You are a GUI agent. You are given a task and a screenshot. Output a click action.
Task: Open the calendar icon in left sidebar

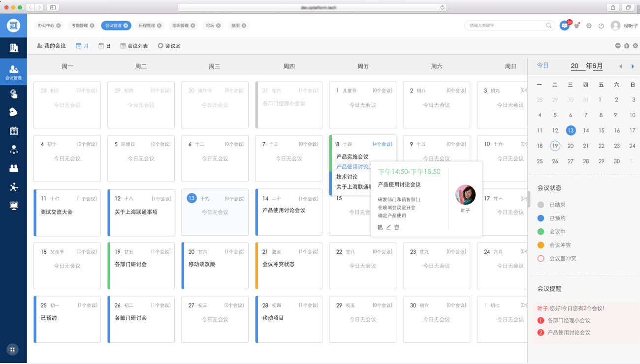(14, 131)
